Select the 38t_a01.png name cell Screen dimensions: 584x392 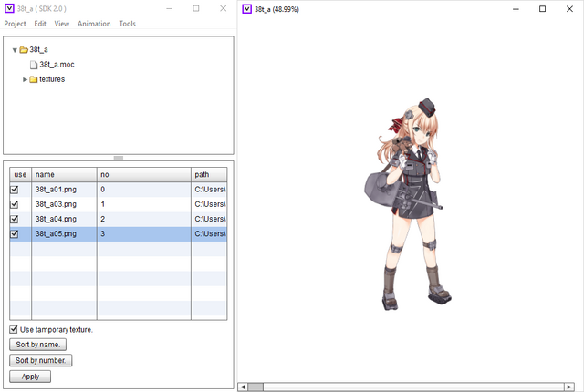(64, 190)
